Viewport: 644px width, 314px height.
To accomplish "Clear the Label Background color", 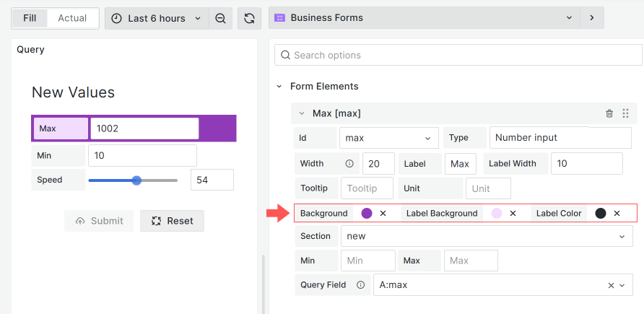I will point(513,213).
